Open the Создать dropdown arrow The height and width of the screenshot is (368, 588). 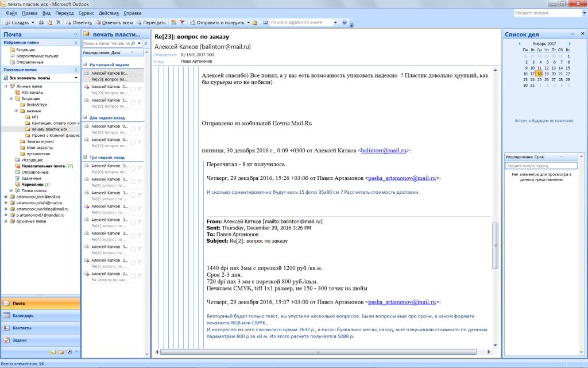[x=33, y=22]
